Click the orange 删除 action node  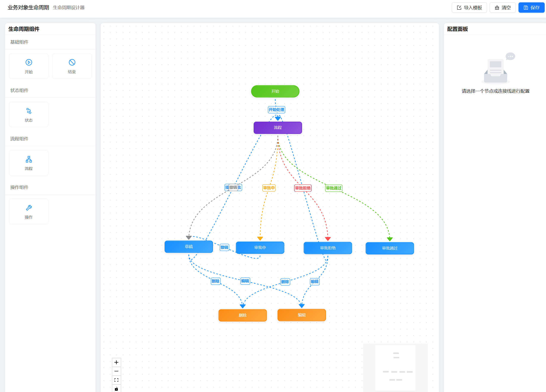242,315
